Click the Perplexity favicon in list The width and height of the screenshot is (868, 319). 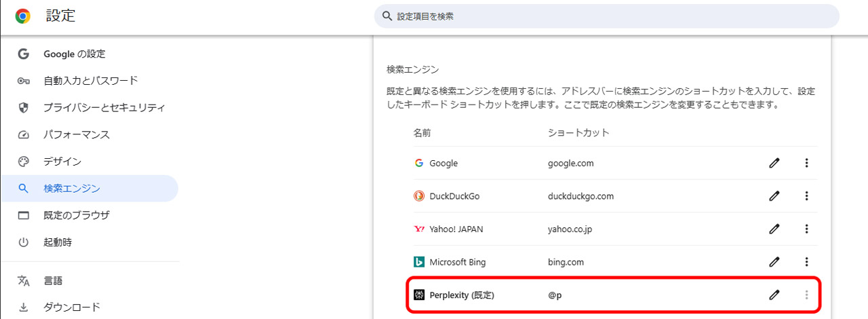coord(419,295)
